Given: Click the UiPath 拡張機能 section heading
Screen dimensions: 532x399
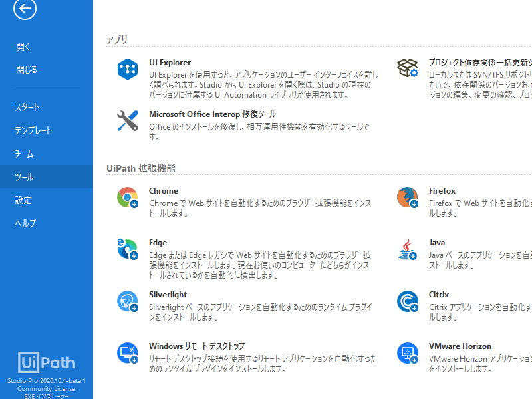Looking at the screenshot, I should pos(141,168).
